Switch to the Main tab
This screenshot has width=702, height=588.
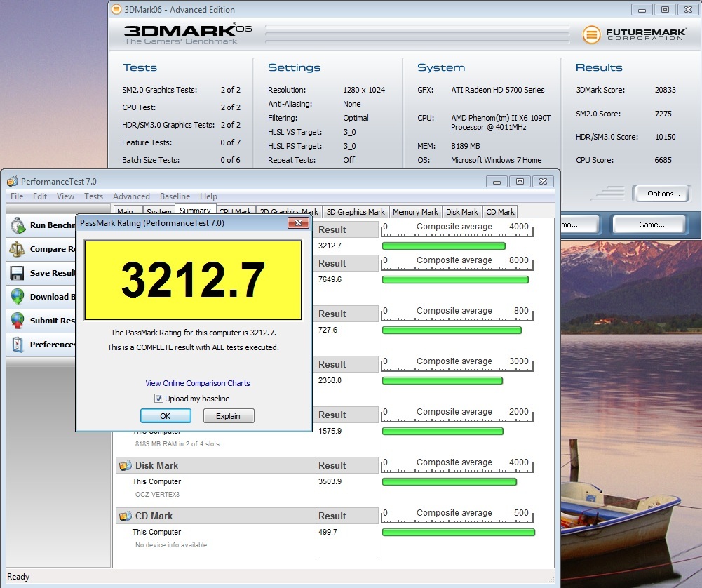pyautogui.click(x=128, y=211)
